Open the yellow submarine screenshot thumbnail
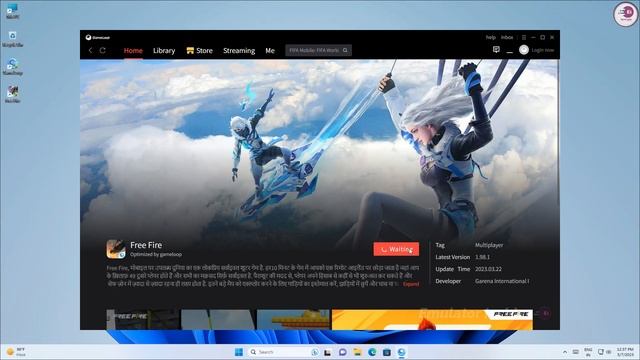 293,320
